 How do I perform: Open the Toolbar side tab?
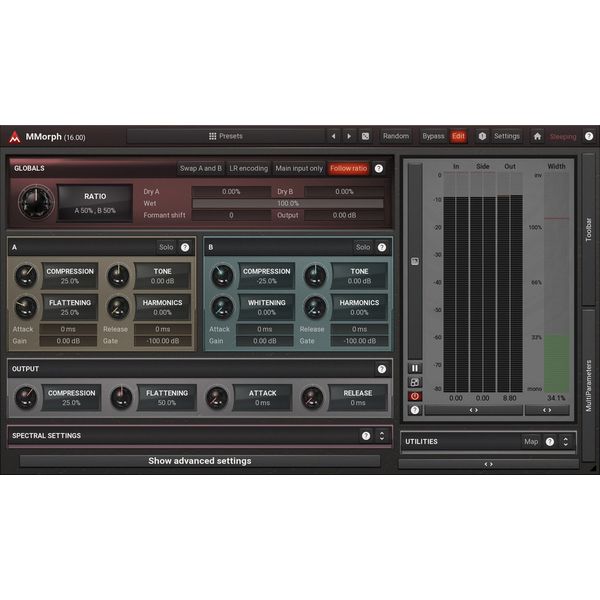click(x=589, y=230)
